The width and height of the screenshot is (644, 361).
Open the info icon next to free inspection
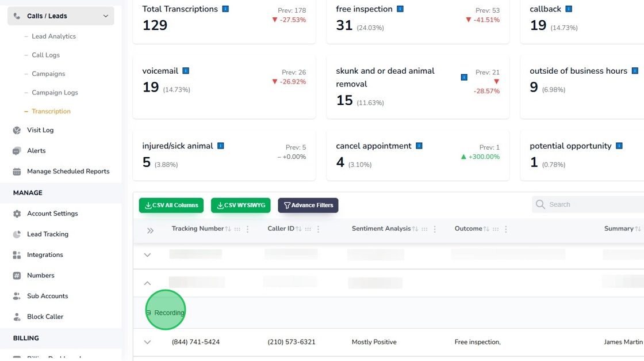click(x=400, y=9)
